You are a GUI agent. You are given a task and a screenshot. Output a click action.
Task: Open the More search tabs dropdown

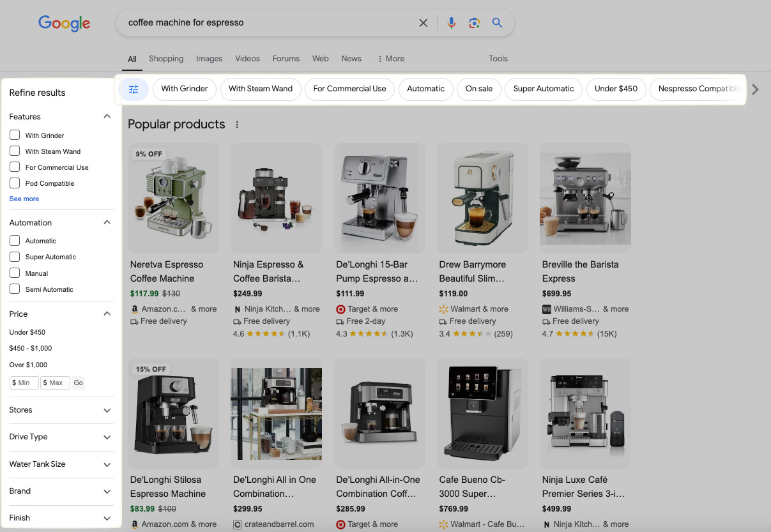pyautogui.click(x=391, y=59)
